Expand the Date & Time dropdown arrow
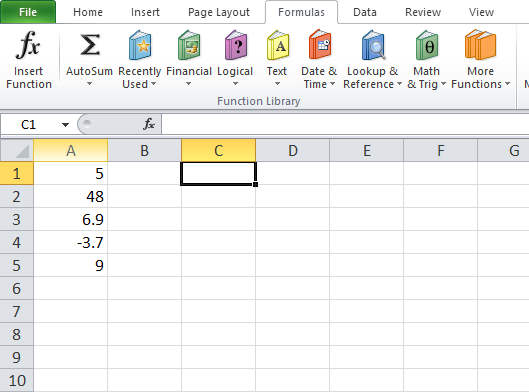Screen dimensions: 529x392 (x=332, y=84)
